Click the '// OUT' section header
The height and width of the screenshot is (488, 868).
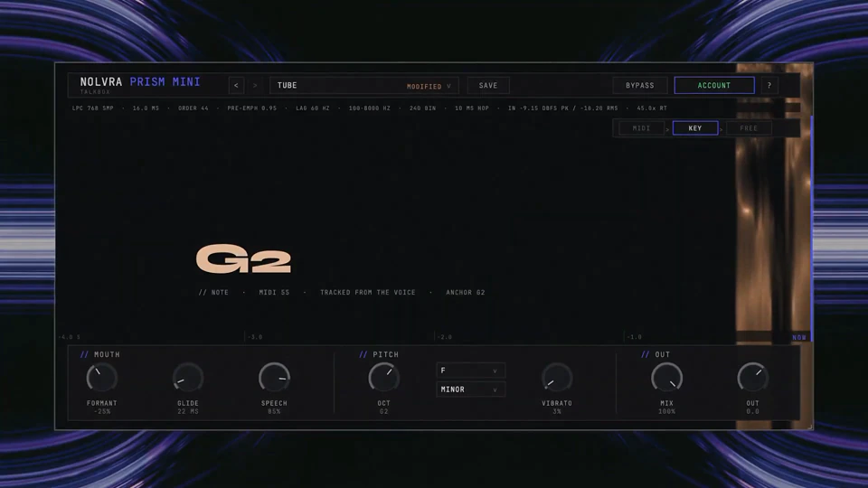click(x=656, y=354)
